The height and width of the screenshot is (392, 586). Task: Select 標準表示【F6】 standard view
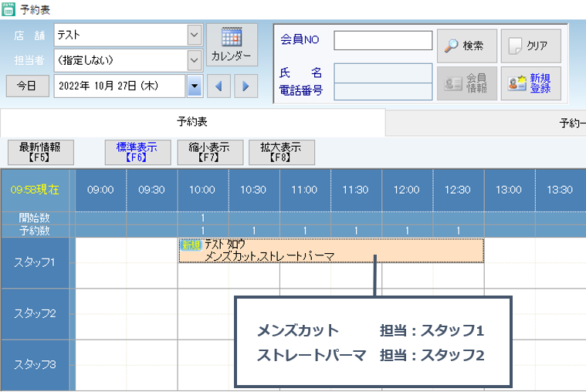click(136, 152)
